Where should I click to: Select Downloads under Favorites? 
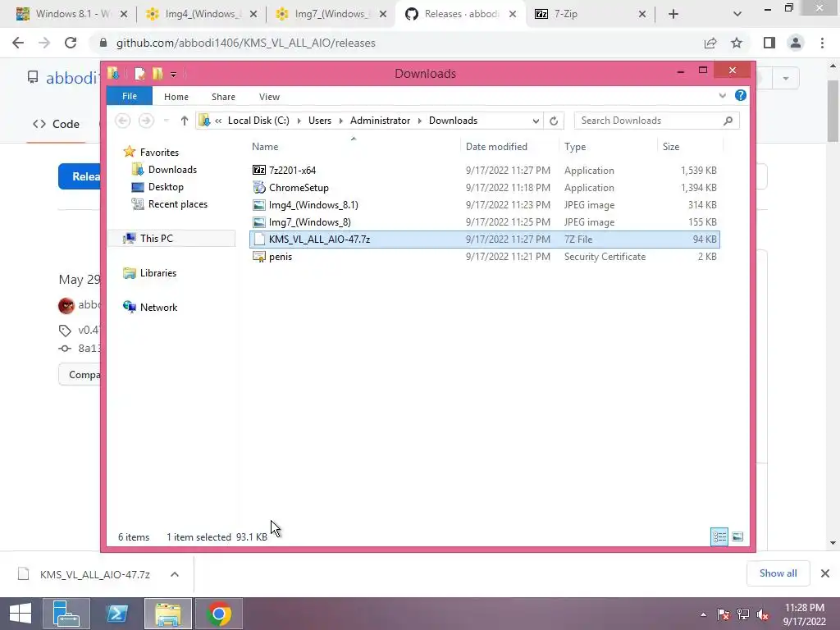(172, 170)
